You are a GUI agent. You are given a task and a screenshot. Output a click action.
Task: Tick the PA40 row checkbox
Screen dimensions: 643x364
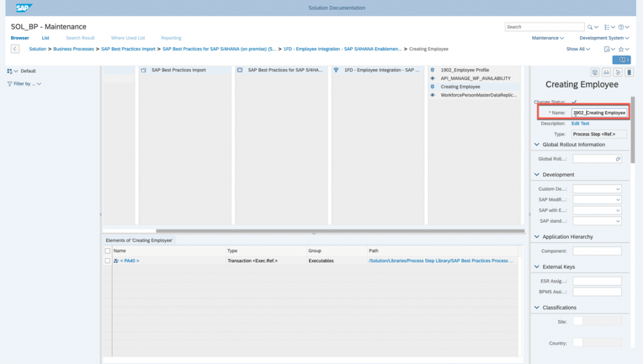point(107,260)
